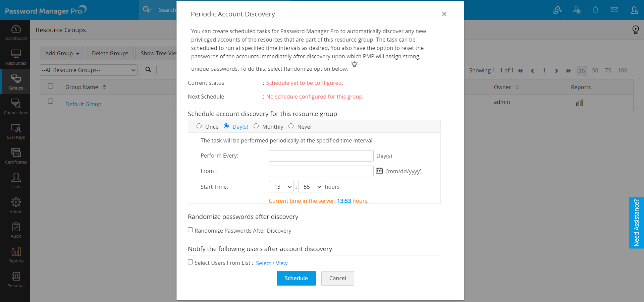Open the SSH Keys sidebar section
The width and height of the screenshot is (644, 302).
tap(16, 131)
